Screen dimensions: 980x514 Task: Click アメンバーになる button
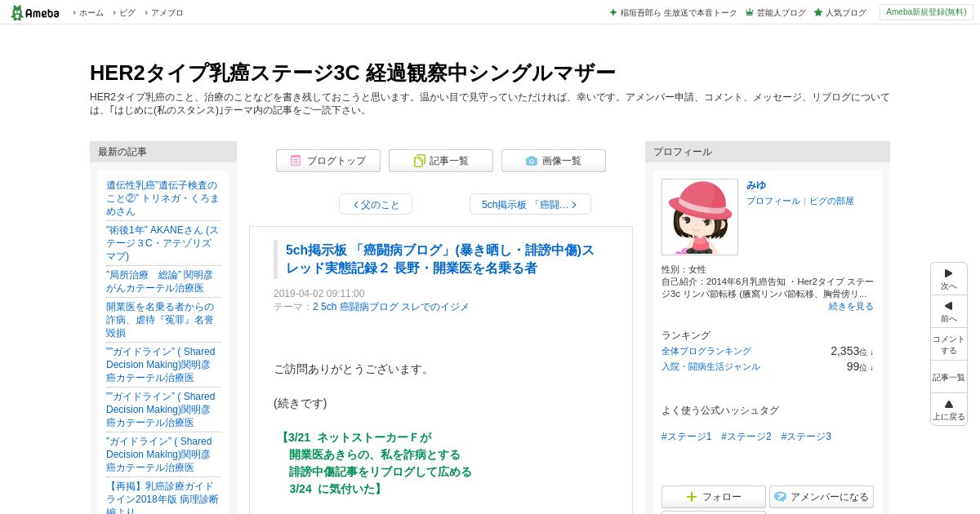822,497
